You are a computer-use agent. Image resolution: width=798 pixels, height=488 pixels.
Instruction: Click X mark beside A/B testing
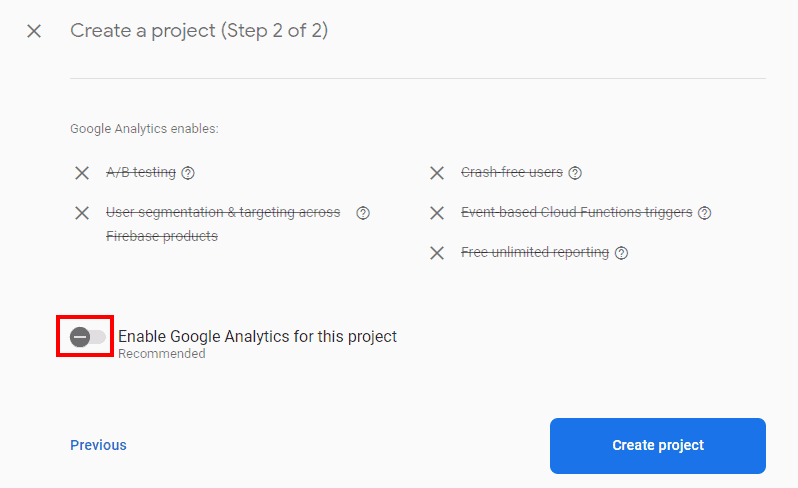pos(82,173)
